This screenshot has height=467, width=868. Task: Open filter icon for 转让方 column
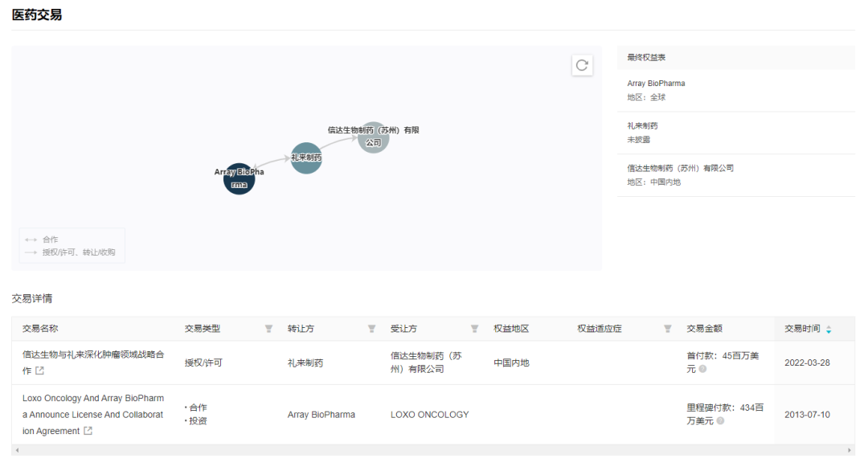[x=371, y=329]
